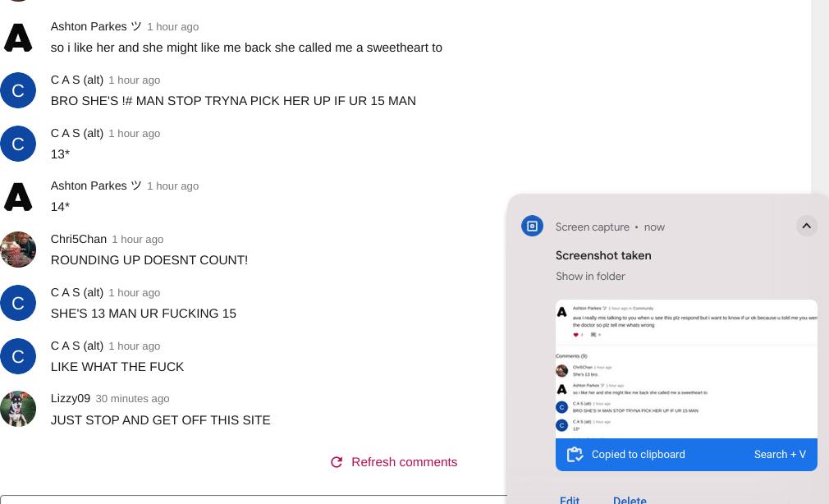Open Chri5Chan username link
The height and width of the screenshot is (504, 829).
tap(78, 239)
